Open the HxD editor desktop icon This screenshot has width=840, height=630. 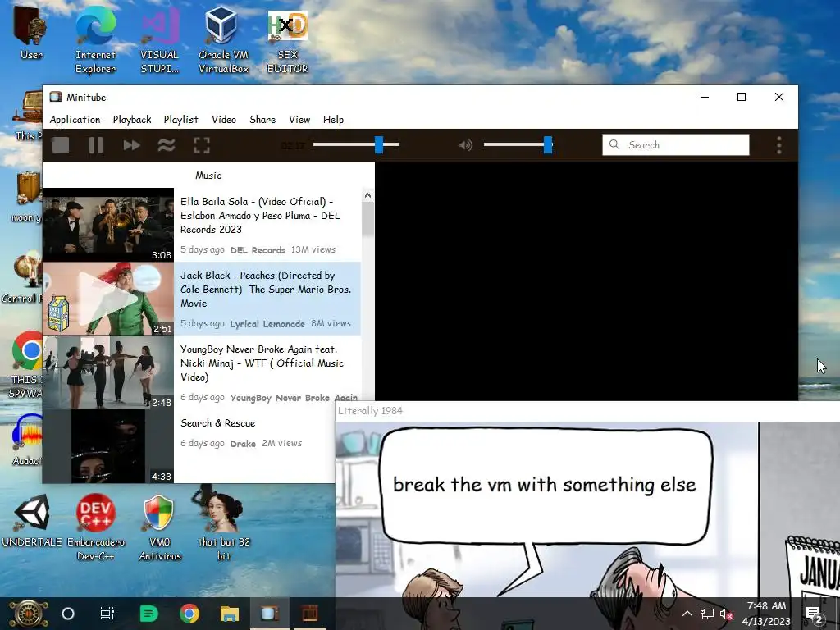[288, 39]
